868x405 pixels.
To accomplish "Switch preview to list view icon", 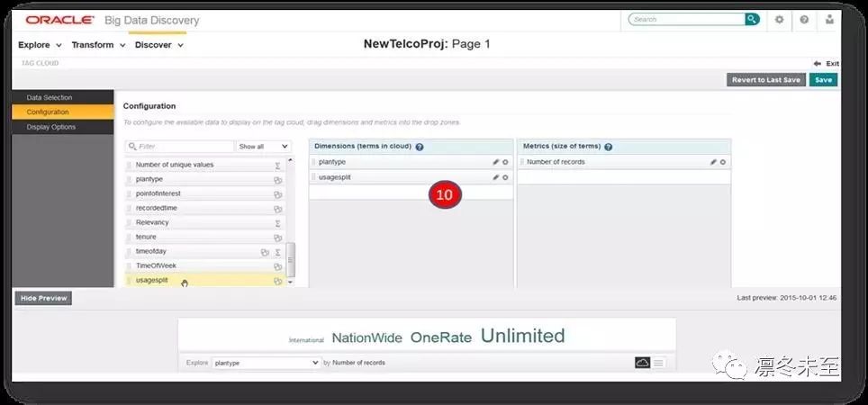I will point(658,363).
